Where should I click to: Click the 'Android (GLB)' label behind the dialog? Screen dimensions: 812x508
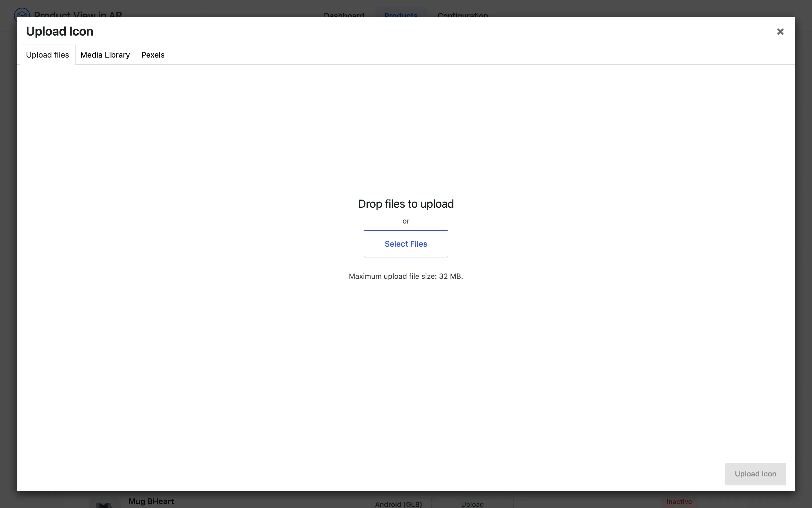(x=398, y=504)
